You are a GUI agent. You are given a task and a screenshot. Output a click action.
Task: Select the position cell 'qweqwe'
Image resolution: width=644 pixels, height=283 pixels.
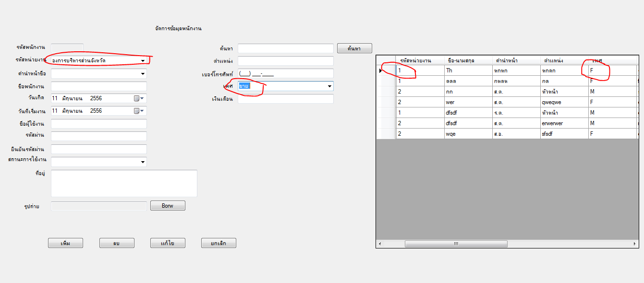pyautogui.click(x=565, y=102)
